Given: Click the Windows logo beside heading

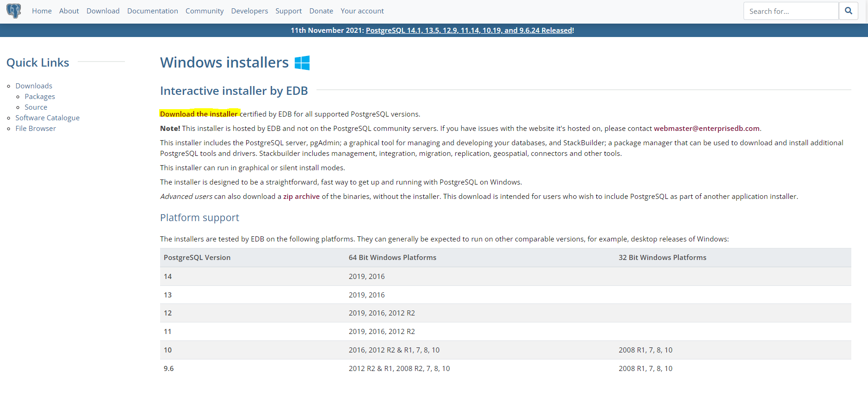Looking at the screenshot, I should 302,62.
